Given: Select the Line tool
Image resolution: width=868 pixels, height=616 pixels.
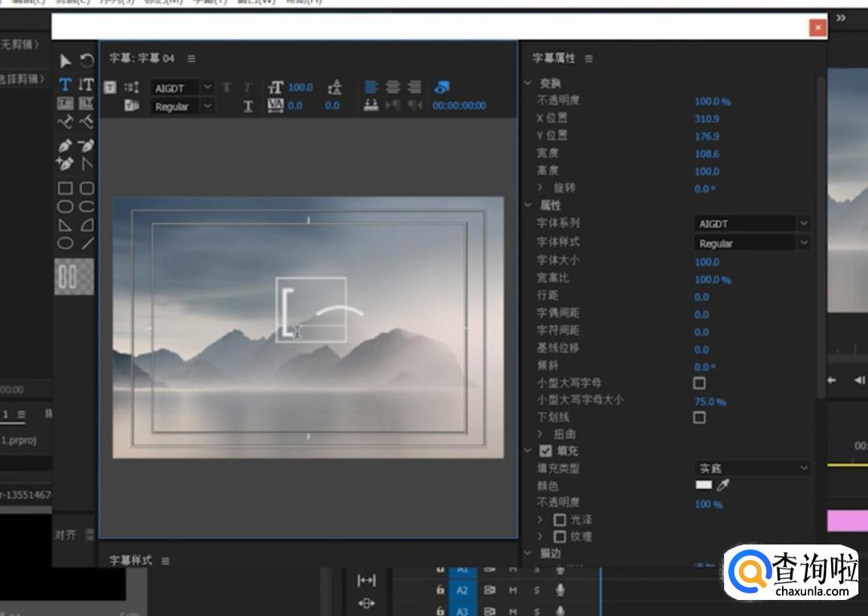Looking at the screenshot, I should (87, 243).
